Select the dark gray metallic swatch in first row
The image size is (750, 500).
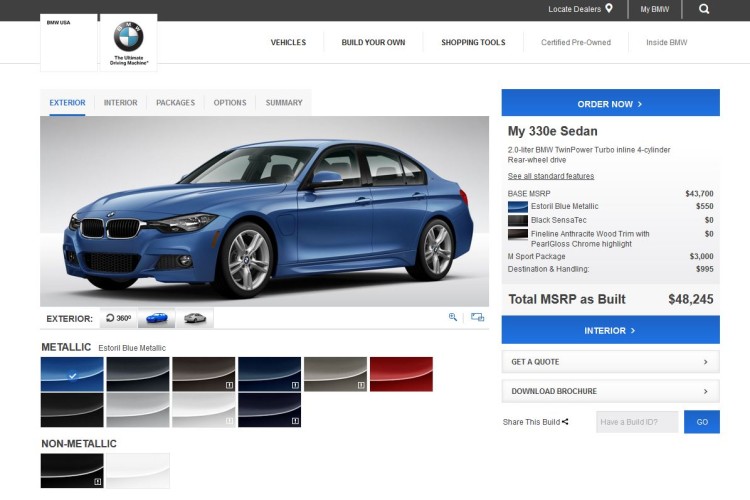pyautogui.click(x=138, y=374)
